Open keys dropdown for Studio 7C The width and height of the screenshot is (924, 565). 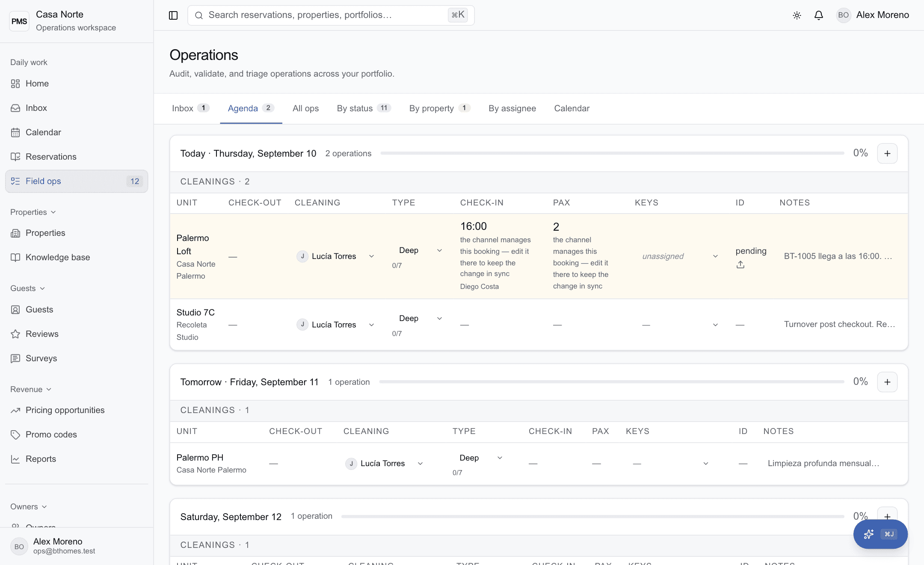click(x=680, y=325)
